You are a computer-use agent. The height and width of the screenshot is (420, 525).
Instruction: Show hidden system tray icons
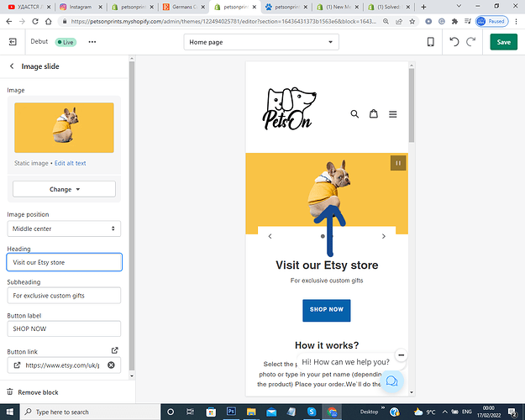[444, 412]
